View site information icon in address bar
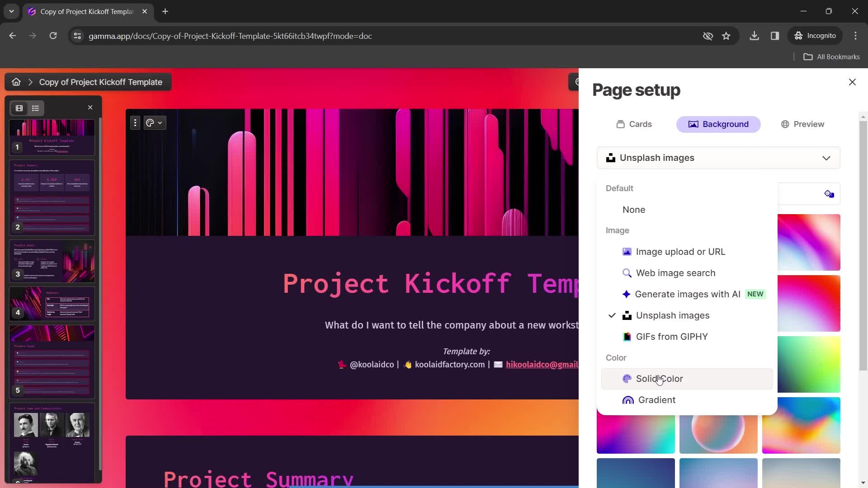This screenshot has height=488, width=868. 77,36
